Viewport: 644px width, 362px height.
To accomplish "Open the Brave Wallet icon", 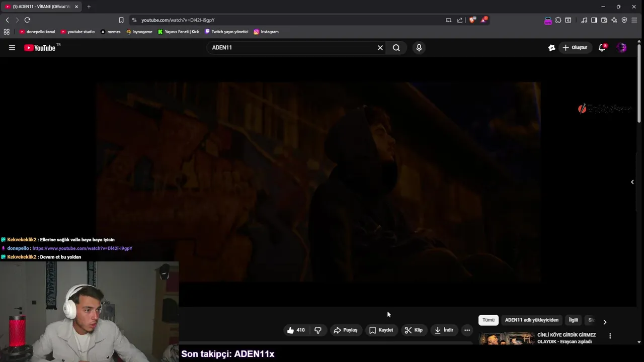I will point(604,20).
